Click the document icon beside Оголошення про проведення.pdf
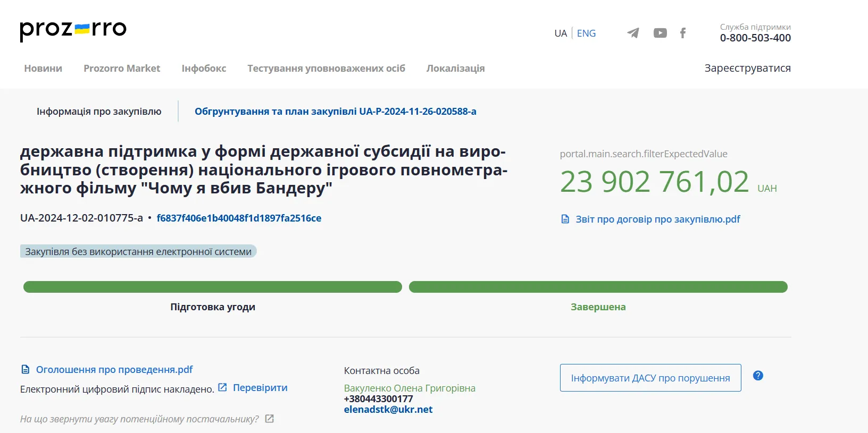 point(25,369)
